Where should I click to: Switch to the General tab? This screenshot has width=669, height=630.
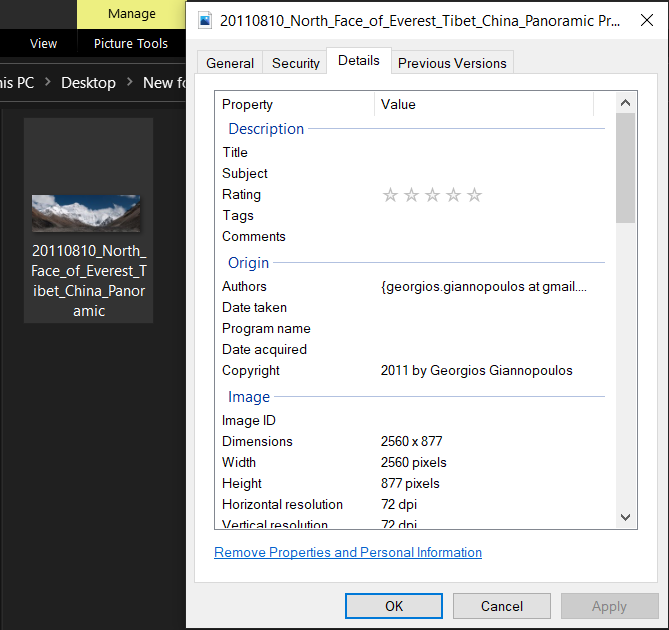point(230,63)
